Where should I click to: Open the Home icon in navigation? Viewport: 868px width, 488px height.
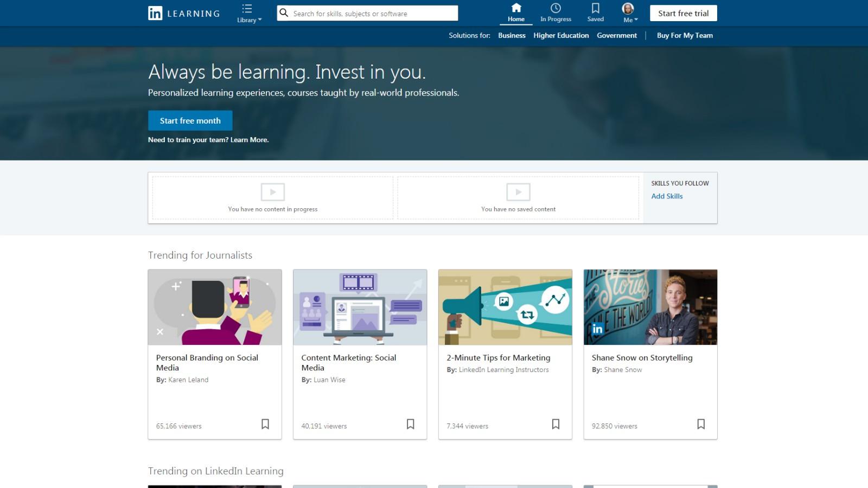[516, 8]
